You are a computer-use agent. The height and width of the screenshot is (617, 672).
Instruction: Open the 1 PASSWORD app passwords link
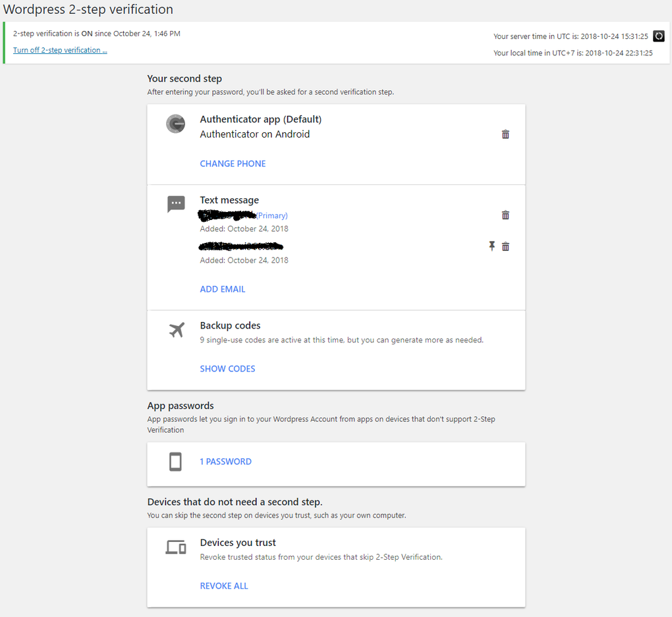coord(225,462)
